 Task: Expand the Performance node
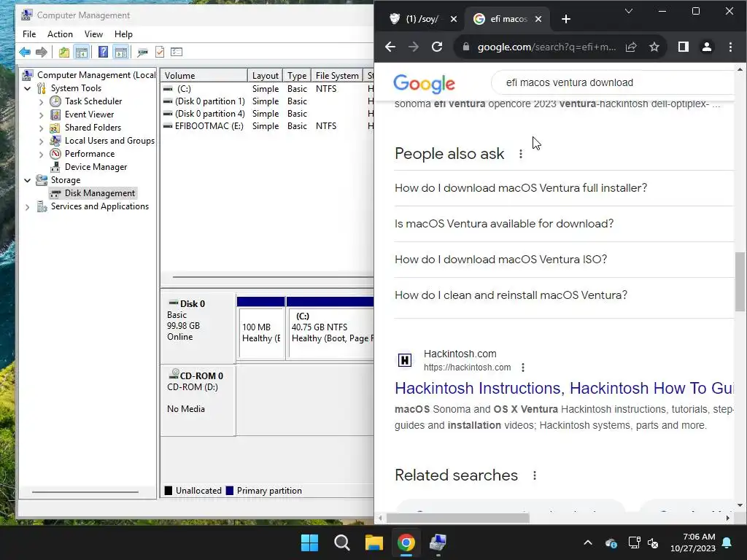[x=41, y=155]
